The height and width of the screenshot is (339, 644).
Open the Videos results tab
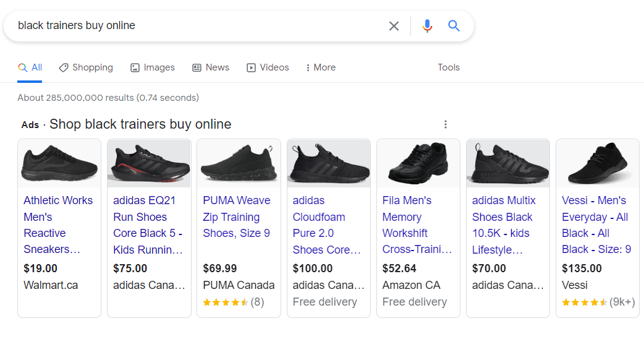click(268, 67)
